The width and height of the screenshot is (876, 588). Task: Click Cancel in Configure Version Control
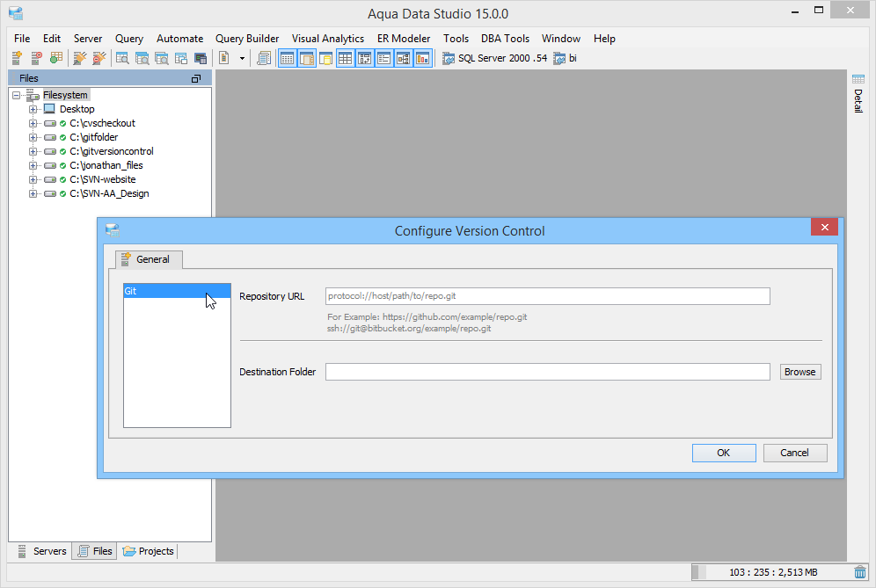point(794,453)
